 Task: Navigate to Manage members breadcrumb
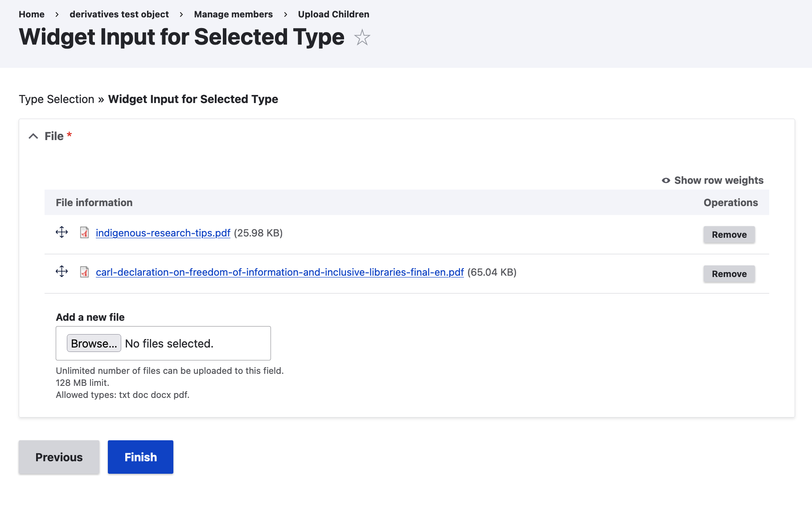click(233, 14)
